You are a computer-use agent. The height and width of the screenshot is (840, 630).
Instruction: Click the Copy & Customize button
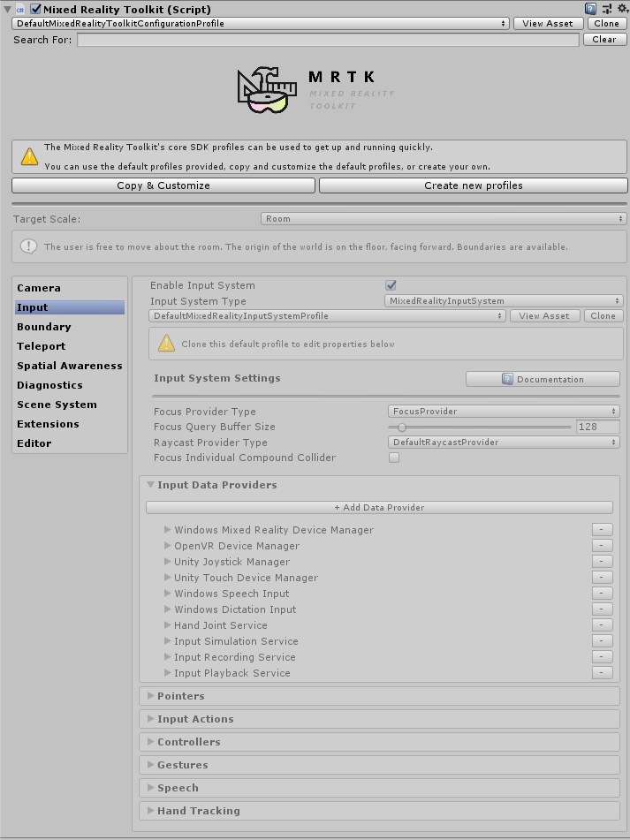pos(163,185)
